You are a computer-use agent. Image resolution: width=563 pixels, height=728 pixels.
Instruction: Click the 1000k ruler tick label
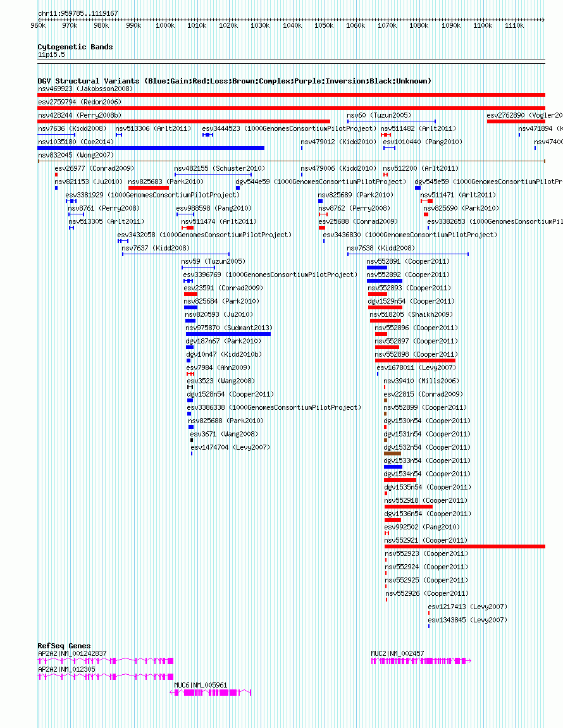point(165,25)
